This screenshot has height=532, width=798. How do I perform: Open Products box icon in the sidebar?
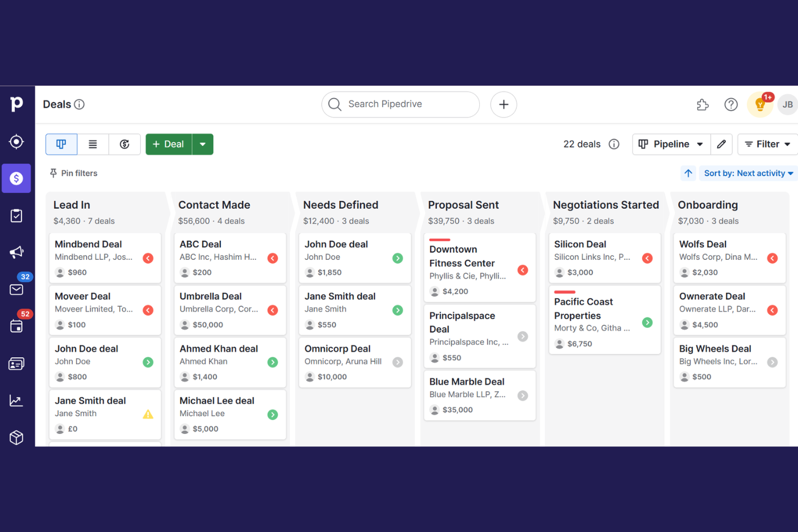click(x=16, y=438)
